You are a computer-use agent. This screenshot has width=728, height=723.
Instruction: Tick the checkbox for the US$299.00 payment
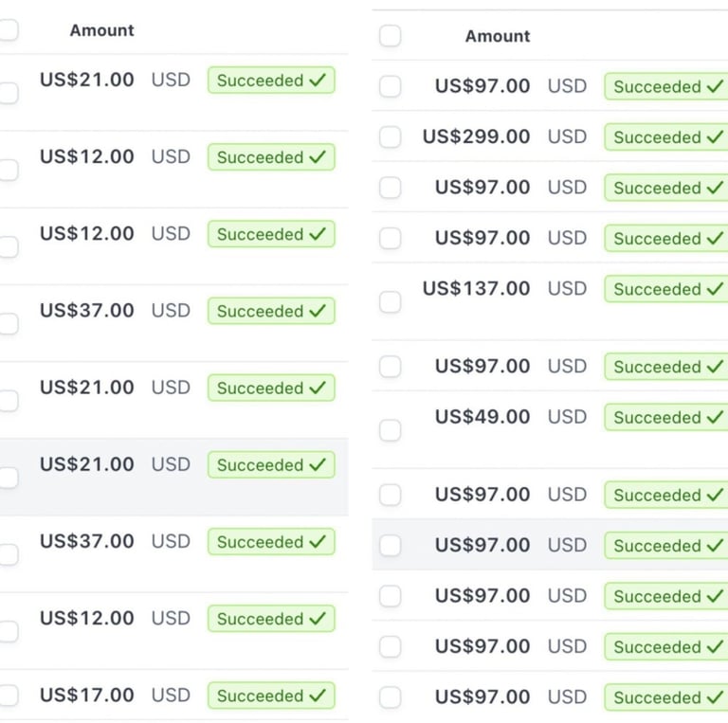(390, 137)
